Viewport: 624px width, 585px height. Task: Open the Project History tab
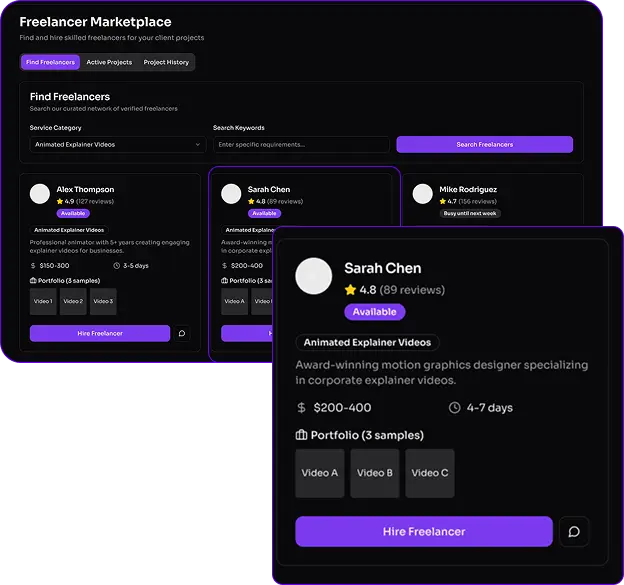(166, 62)
